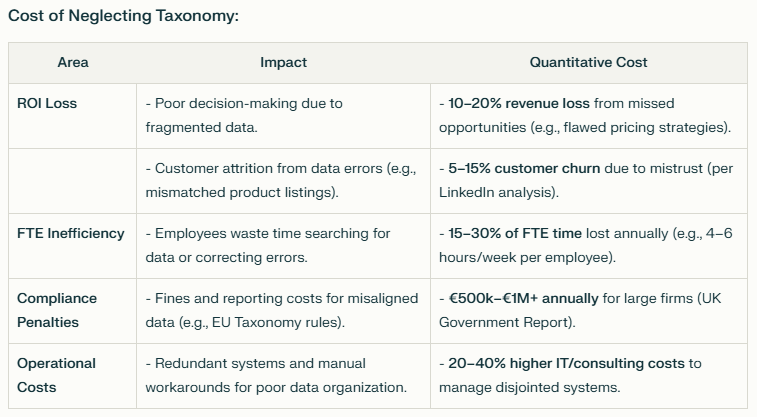Click the "Redundant systems and manual workarounds" cell

275,375
